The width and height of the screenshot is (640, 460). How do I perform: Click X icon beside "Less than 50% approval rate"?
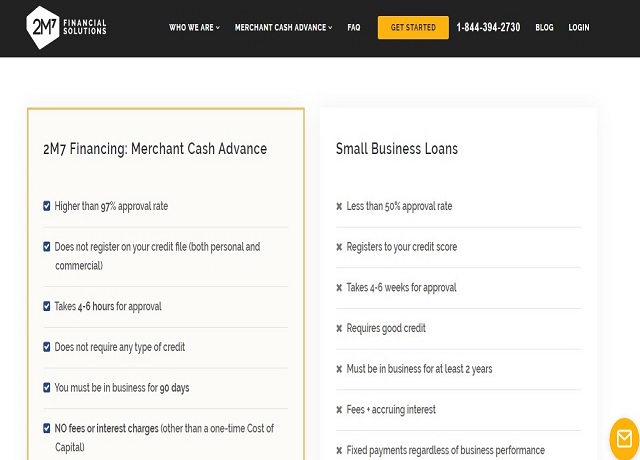[x=339, y=207]
